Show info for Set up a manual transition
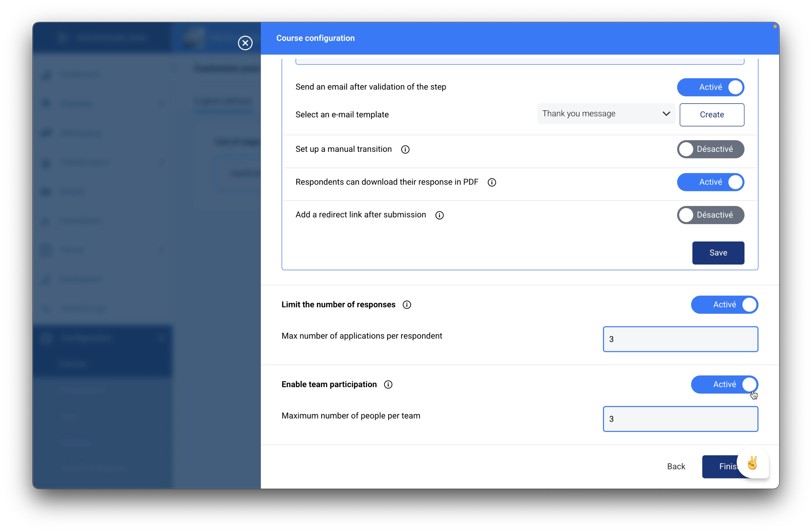 [x=405, y=150]
